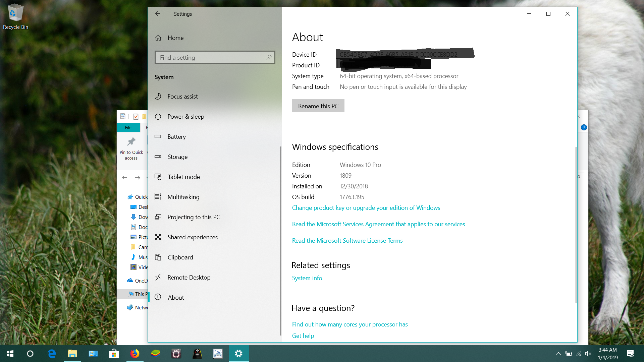Select Quick access in Explorer tree

(x=138, y=197)
